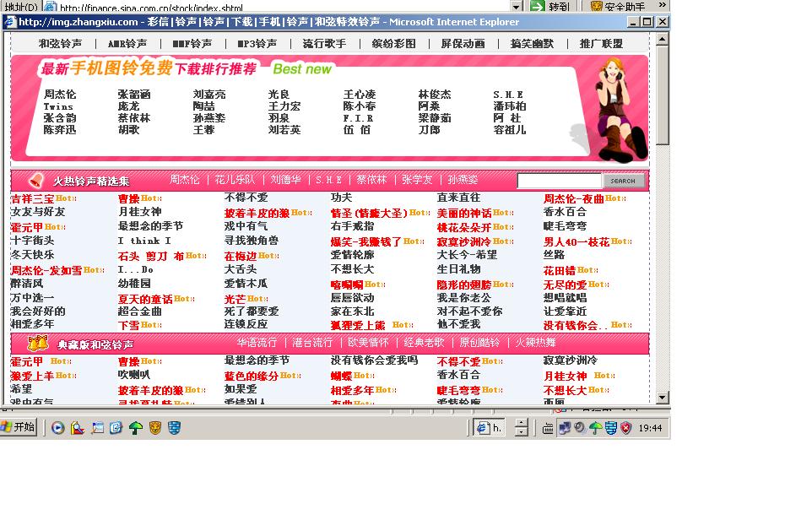This screenshot has height=531, width=812.
Task: Click singer link 刘嘉亮
Action: tap(209, 95)
